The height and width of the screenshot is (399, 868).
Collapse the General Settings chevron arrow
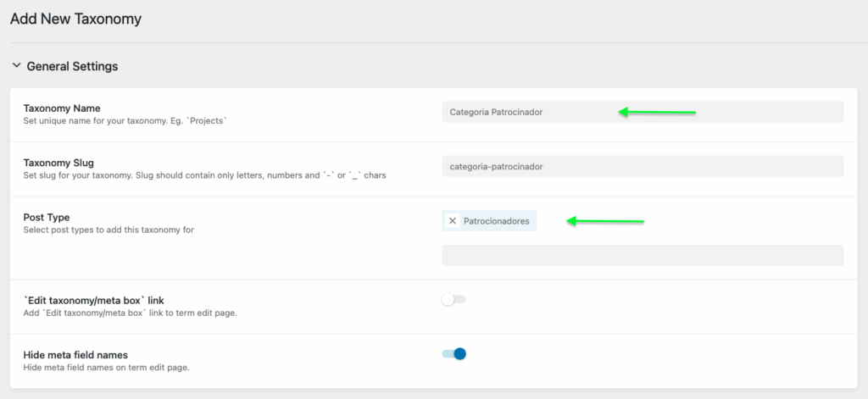[x=16, y=65]
